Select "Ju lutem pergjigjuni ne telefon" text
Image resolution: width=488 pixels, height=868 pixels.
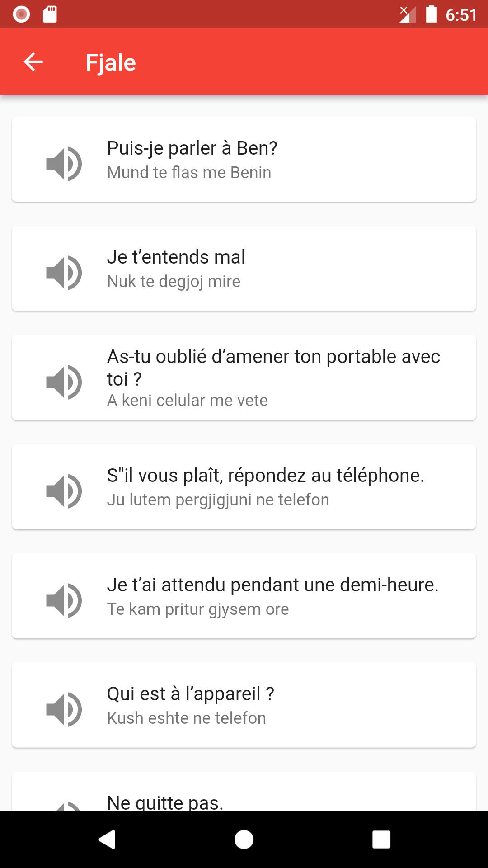[x=218, y=500]
